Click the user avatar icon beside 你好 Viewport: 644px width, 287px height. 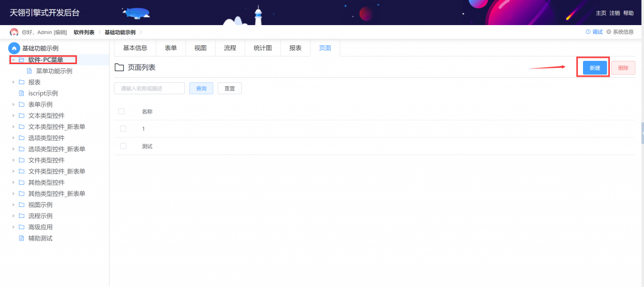click(x=14, y=32)
